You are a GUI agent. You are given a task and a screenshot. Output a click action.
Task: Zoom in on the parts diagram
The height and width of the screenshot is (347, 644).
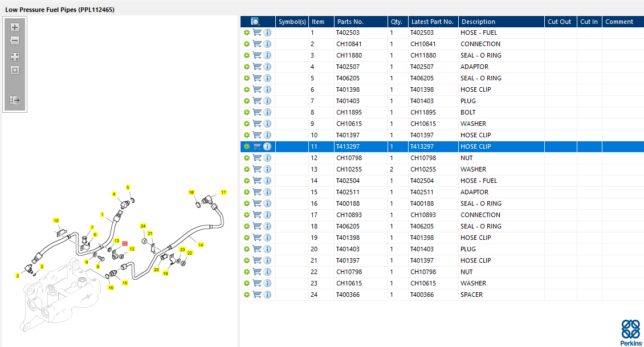tap(15, 27)
